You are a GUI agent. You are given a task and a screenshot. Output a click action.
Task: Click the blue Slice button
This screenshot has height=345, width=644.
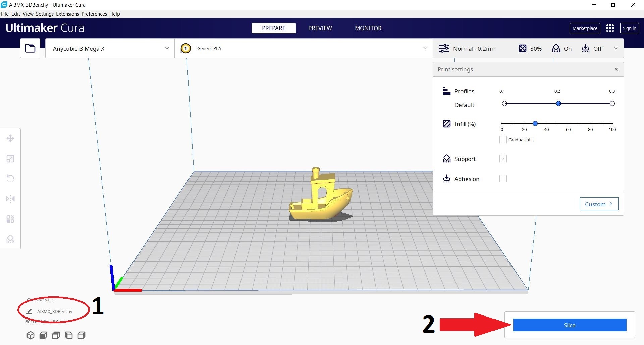570,325
